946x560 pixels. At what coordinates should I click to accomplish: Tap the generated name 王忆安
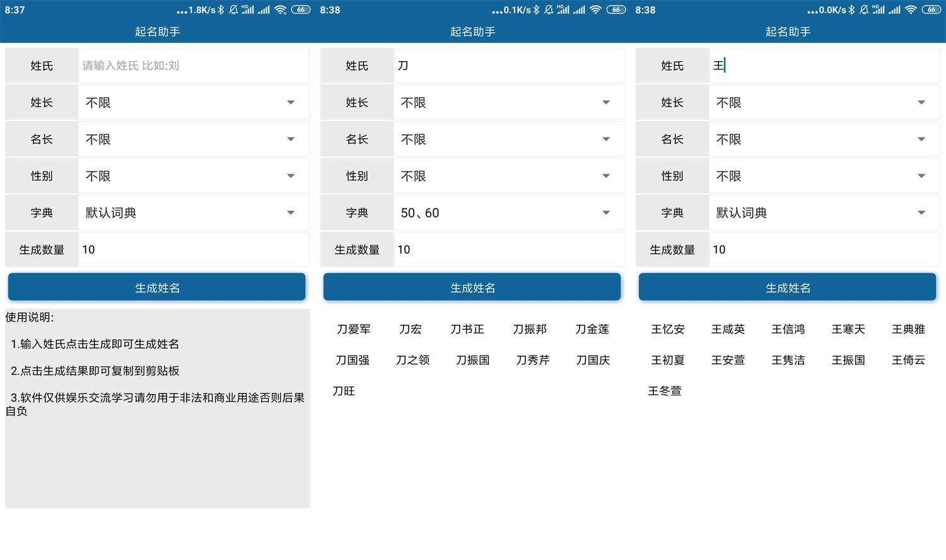pyautogui.click(x=667, y=329)
